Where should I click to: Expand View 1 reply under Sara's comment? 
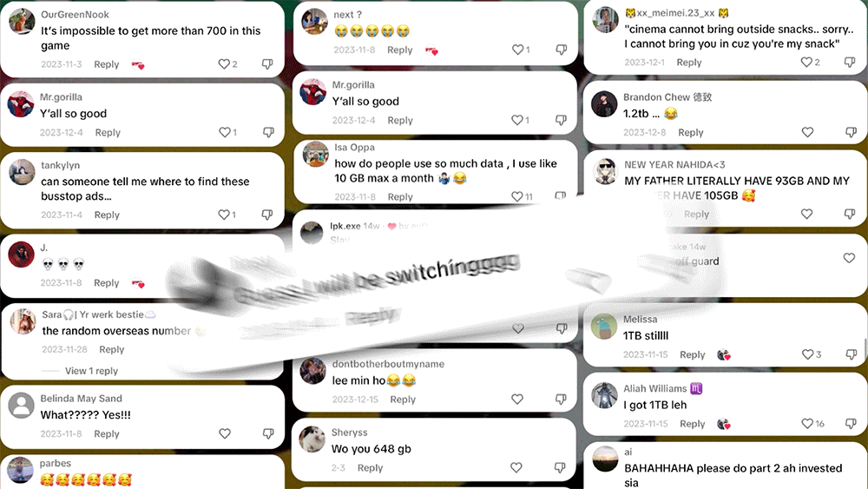[91, 371]
